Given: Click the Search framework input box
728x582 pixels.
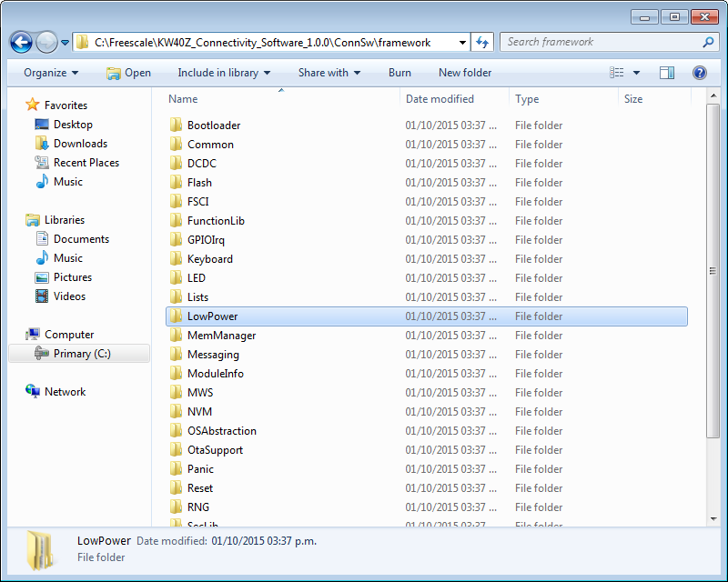Looking at the screenshot, I should pyautogui.click(x=602, y=42).
